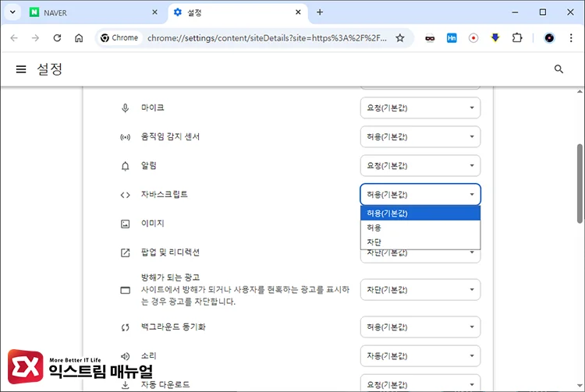Click the scrollbar up arrow
The width and height of the screenshot is (585, 392).
(x=580, y=91)
